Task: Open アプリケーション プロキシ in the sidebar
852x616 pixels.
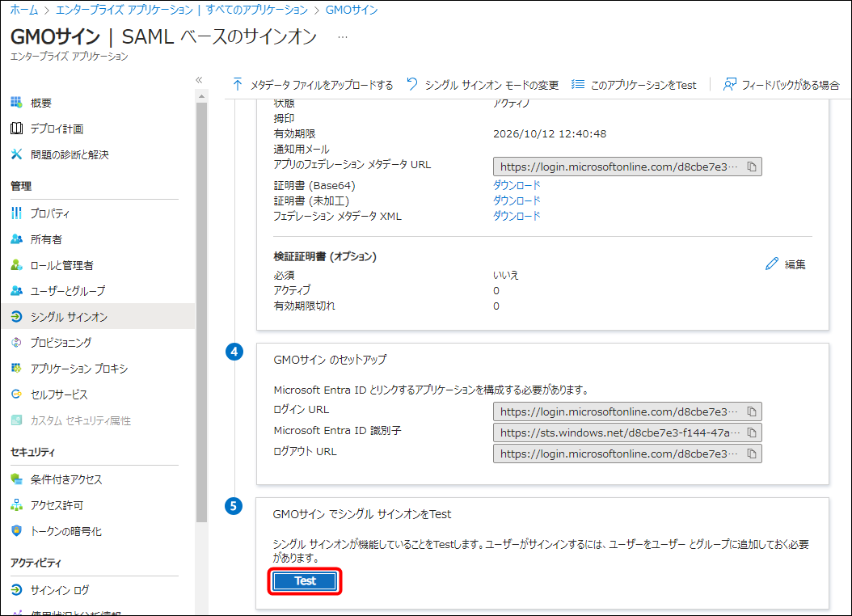Action: [x=78, y=369]
